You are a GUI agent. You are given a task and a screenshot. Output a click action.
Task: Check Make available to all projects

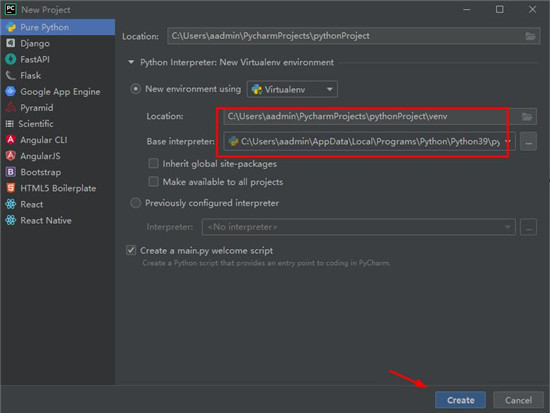tap(153, 182)
